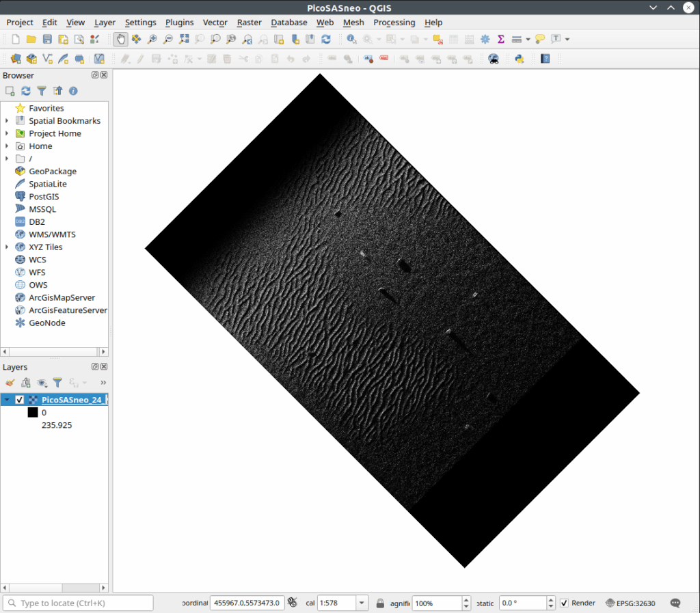
Task: Click the Type to locate search field
Action: point(79,603)
